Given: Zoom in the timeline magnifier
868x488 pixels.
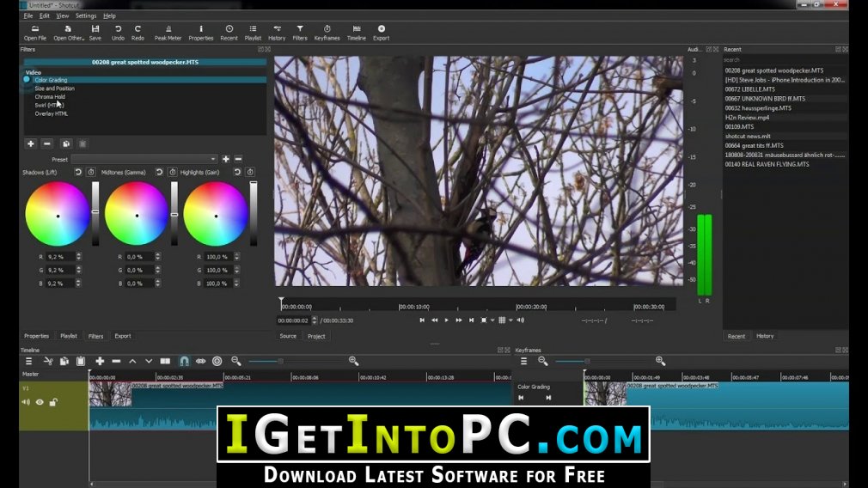Looking at the screenshot, I should pos(354,362).
